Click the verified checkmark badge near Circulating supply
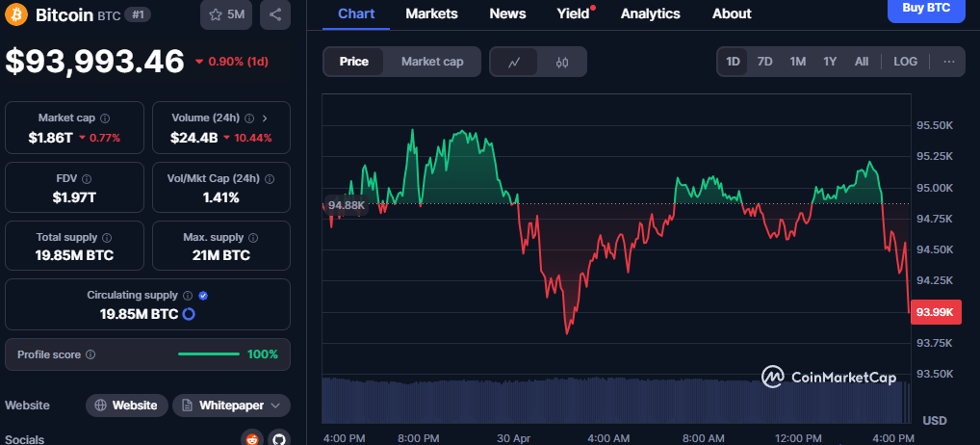 [203, 296]
